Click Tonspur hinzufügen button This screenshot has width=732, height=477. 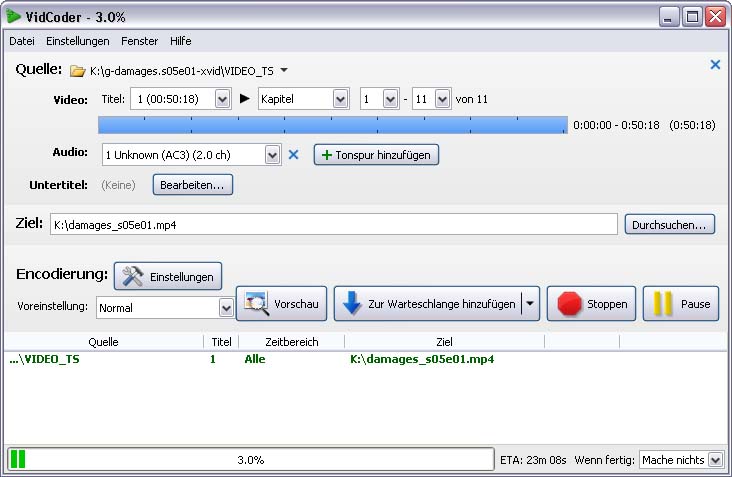(x=376, y=155)
